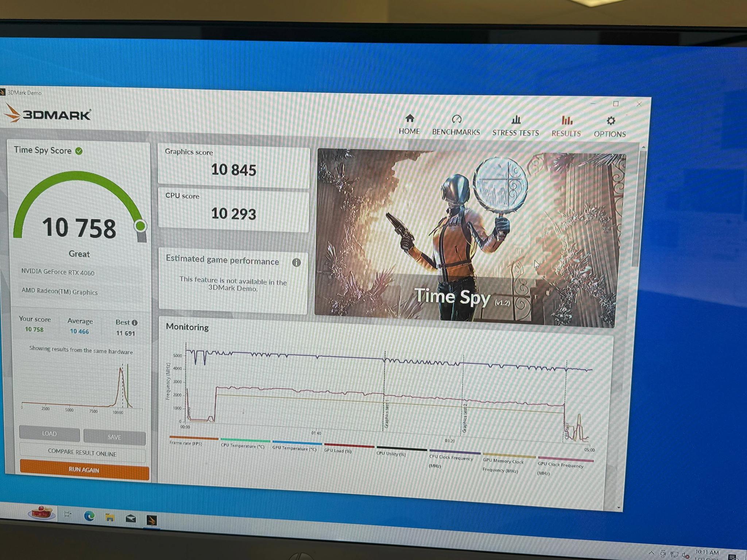Click the SAVE button
The image size is (747, 560).
[114, 437]
